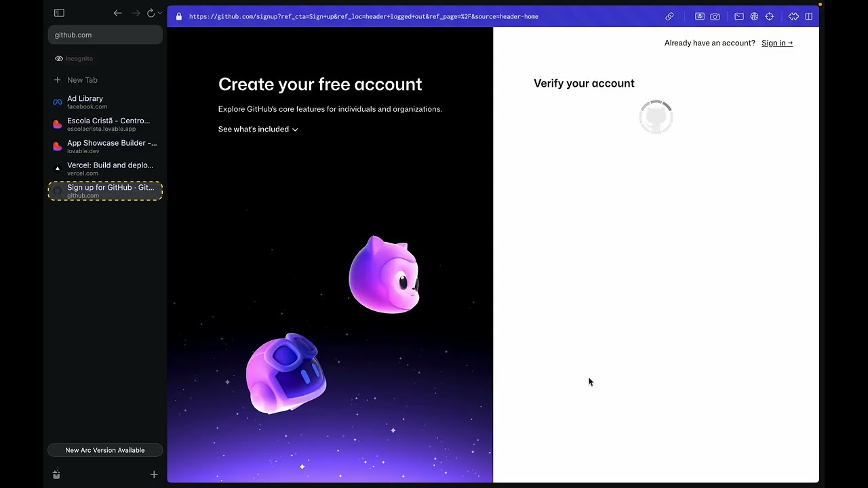
Task: Select the Sign up for GitHub tab
Action: pos(105,191)
